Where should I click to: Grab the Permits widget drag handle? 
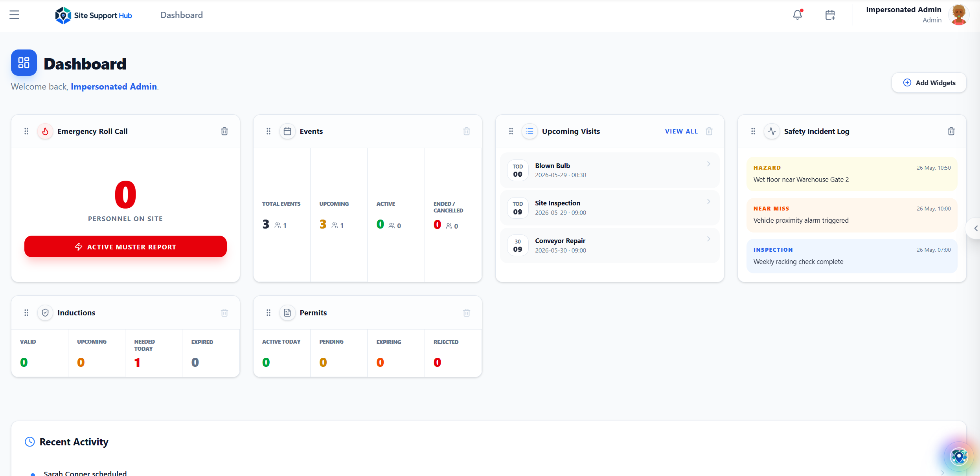(x=268, y=313)
